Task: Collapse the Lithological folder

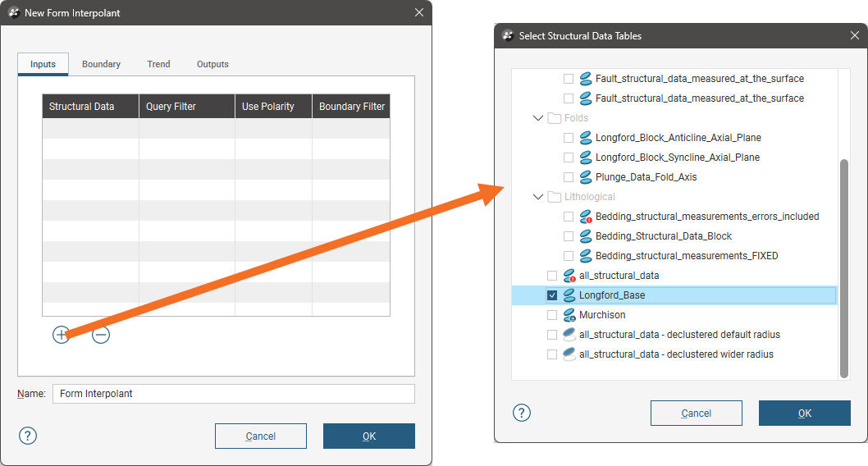Action: pos(538,197)
